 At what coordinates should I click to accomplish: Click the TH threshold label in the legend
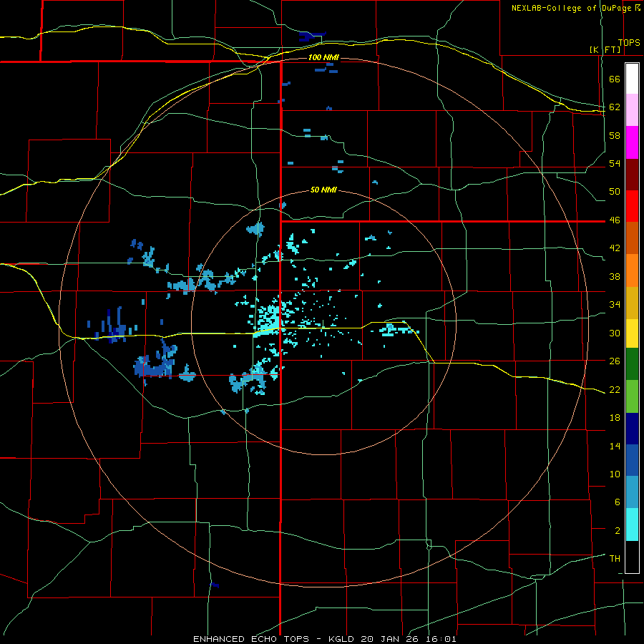(615, 559)
